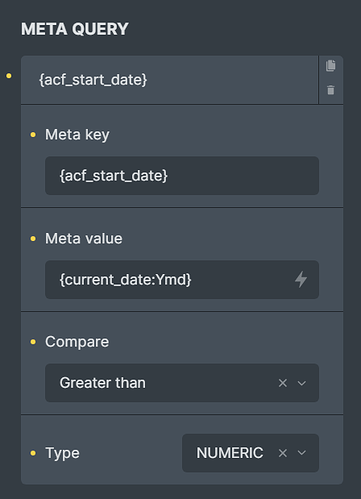Duplicate the {acf_start_date} meta query item
Viewport: 361px width, 499px height.
tap(330, 66)
